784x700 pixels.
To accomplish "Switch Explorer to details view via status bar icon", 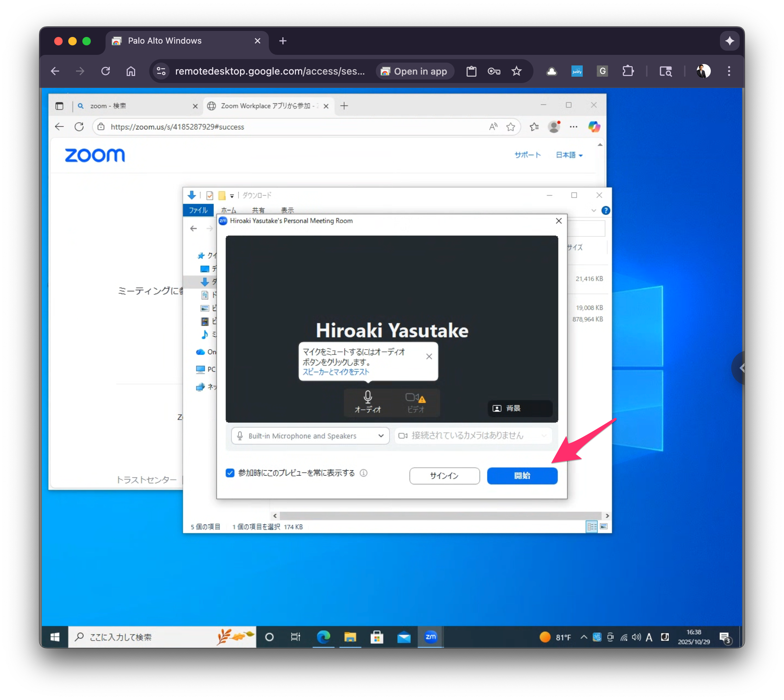I will tap(592, 527).
